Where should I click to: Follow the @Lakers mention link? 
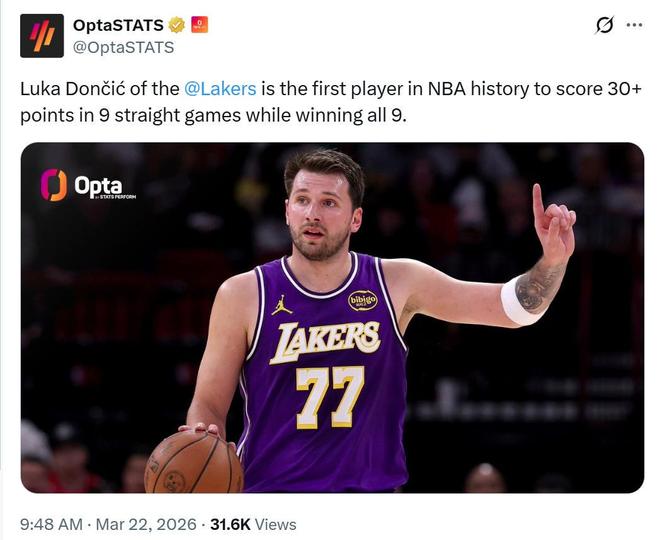(220, 88)
